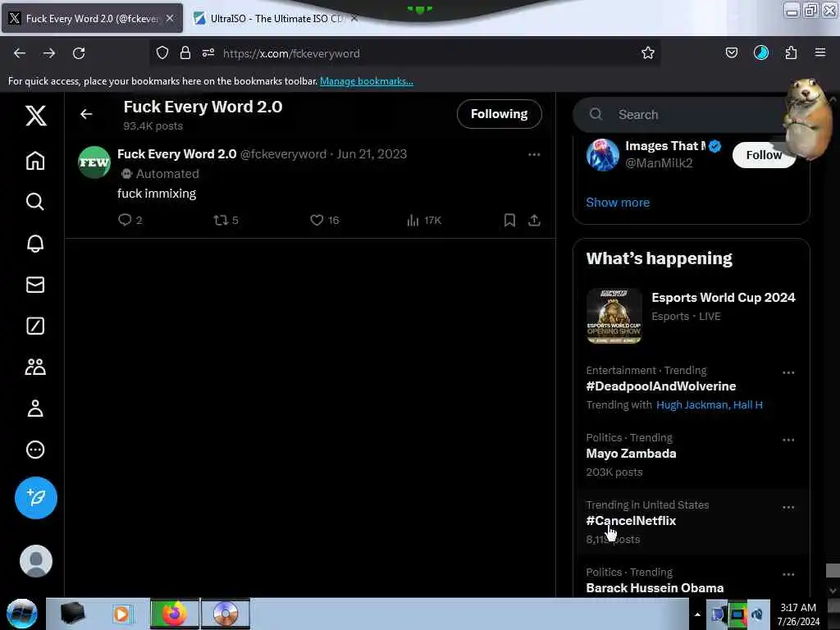Repost the fuck immixing post
840x630 pixels.
(x=226, y=220)
